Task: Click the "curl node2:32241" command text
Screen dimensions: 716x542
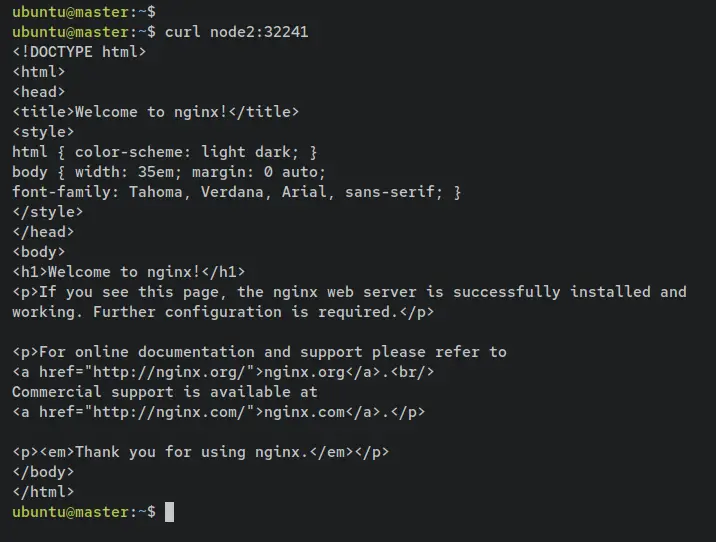Action: [236, 32]
